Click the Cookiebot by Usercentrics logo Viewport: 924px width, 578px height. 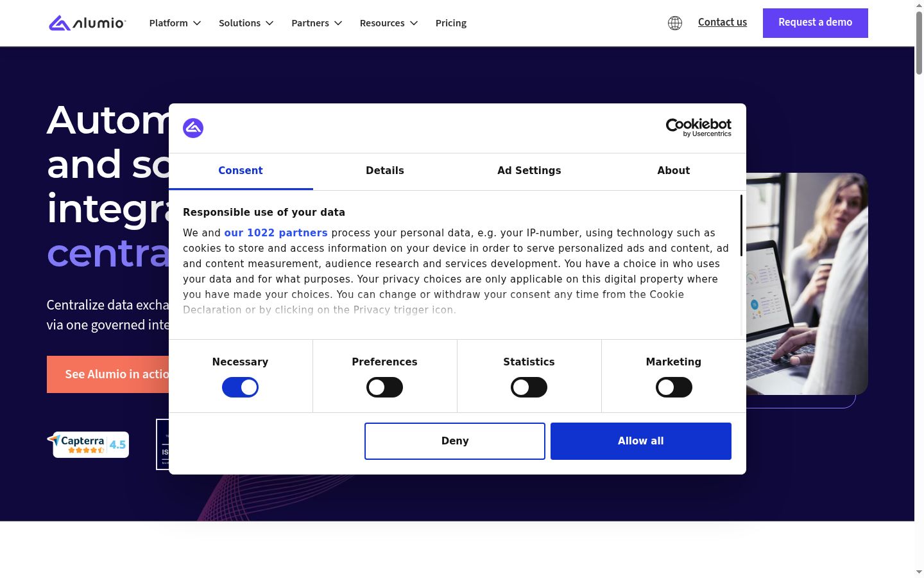(698, 128)
